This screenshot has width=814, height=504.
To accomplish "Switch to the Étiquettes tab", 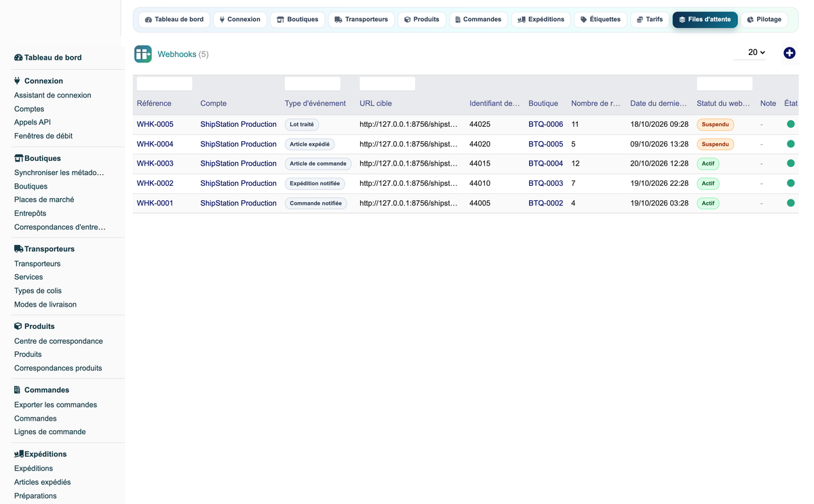I will pyautogui.click(x=600, y=20).
